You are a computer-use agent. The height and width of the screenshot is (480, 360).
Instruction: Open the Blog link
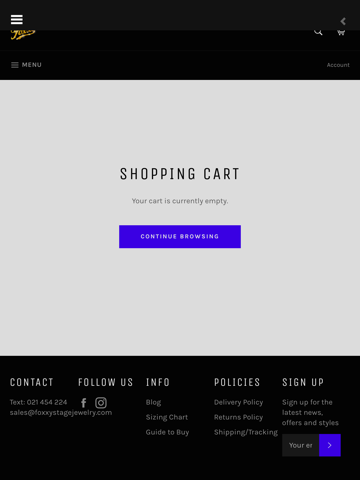coord(153,402)
